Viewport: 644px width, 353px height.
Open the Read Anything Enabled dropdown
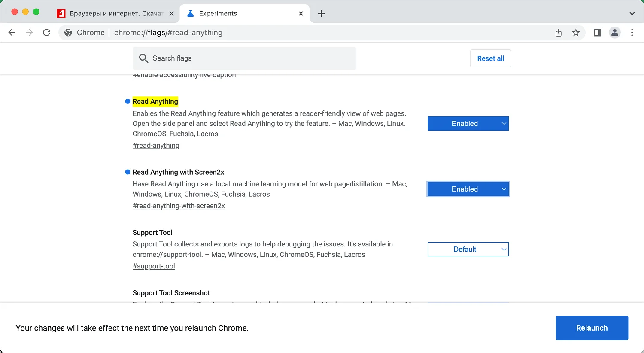point(468,124)
